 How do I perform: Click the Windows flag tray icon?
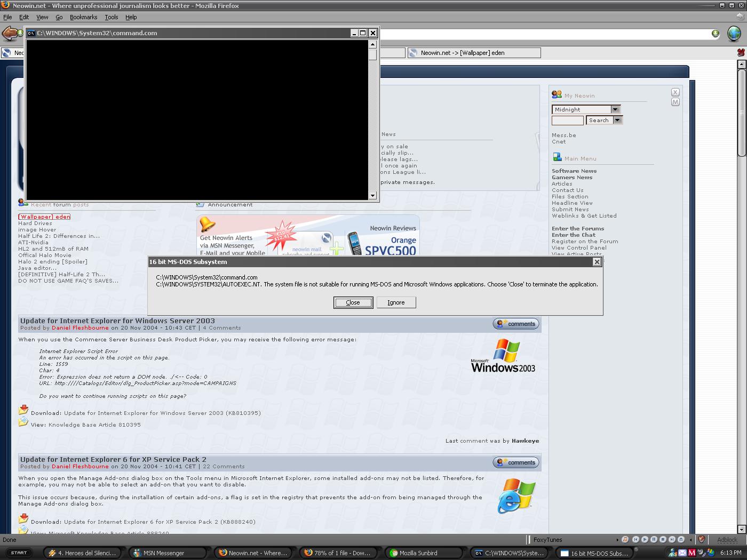(711, 553)
